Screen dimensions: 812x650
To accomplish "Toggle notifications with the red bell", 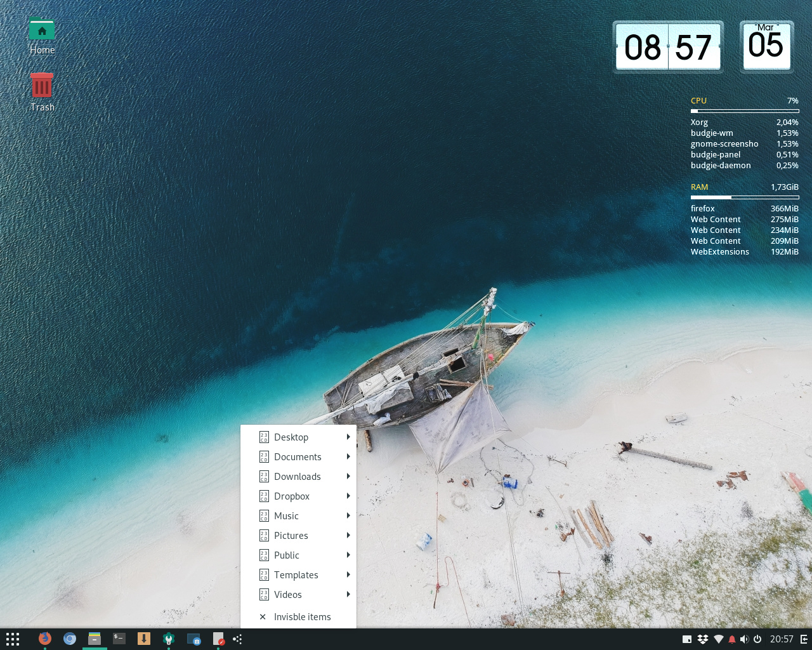I will tap(731, 639).
